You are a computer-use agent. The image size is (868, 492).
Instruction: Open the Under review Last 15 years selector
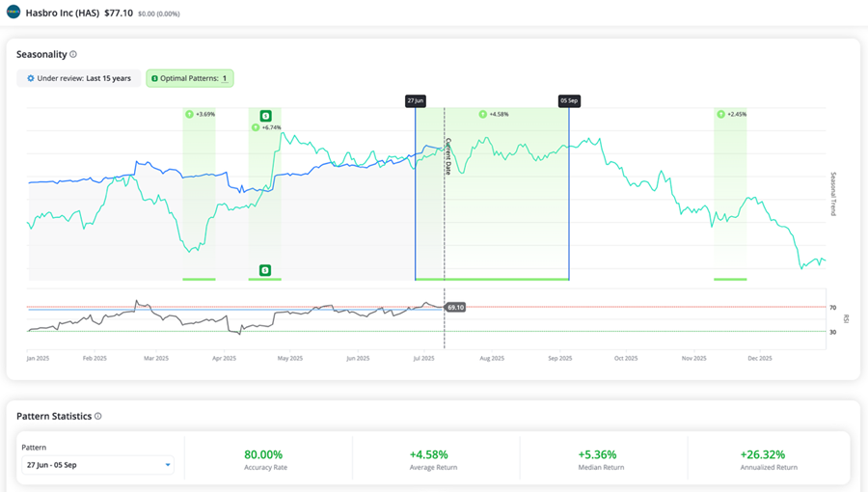[78, 78]
